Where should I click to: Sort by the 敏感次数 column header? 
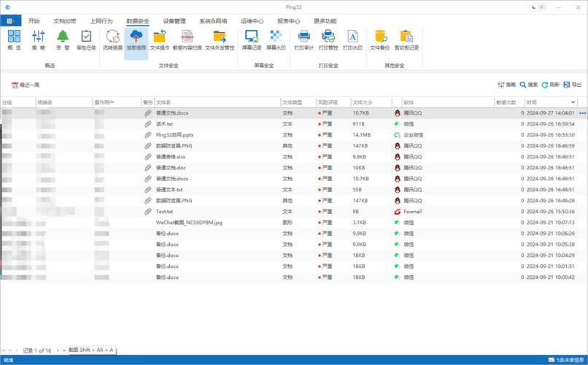click(x=510, y=102)
